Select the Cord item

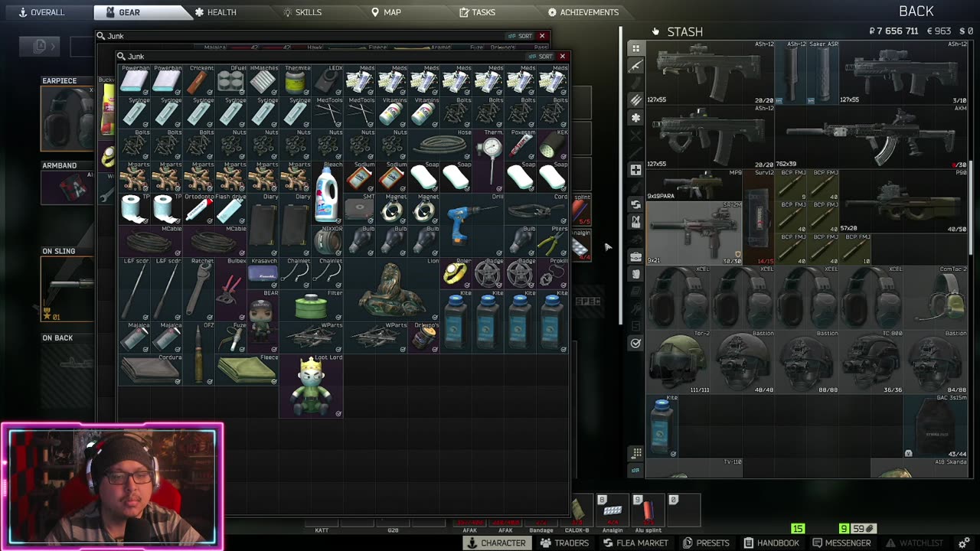[537, 209]
